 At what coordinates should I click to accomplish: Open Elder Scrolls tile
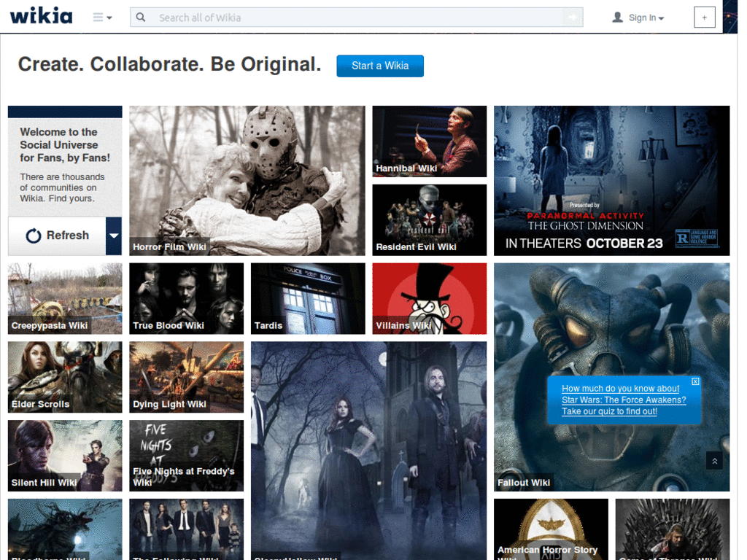65,377
